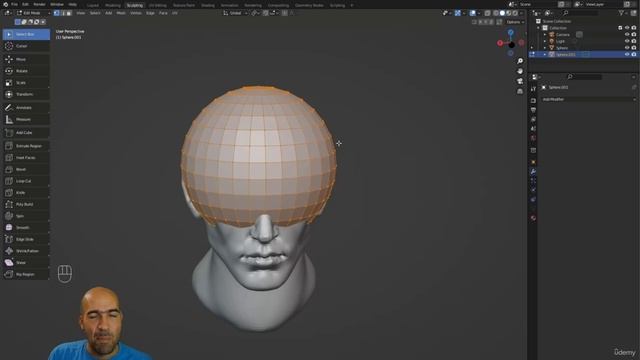Select the Loop Cut tool
This screenshot has height=360, width=640.
(x=26, y=181)
